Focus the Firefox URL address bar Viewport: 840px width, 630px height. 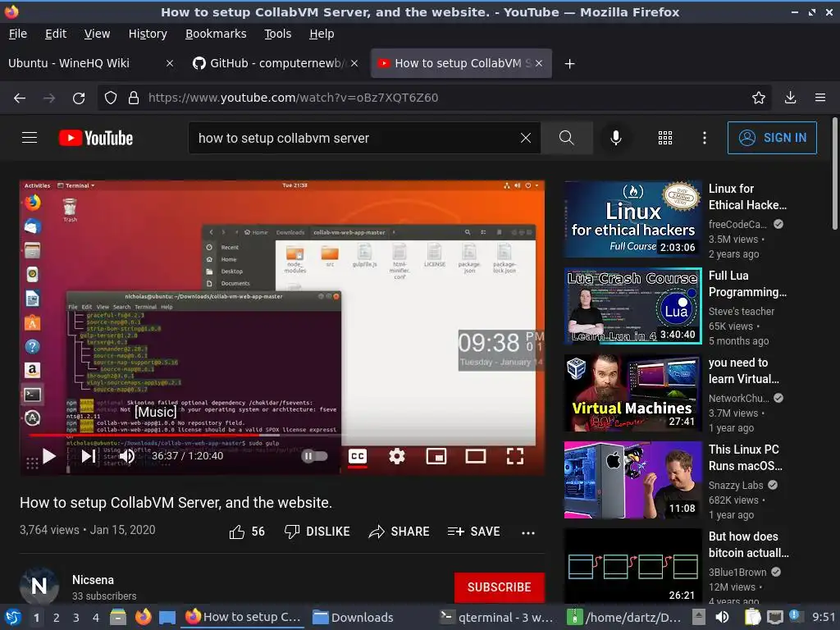coord(434,98)
